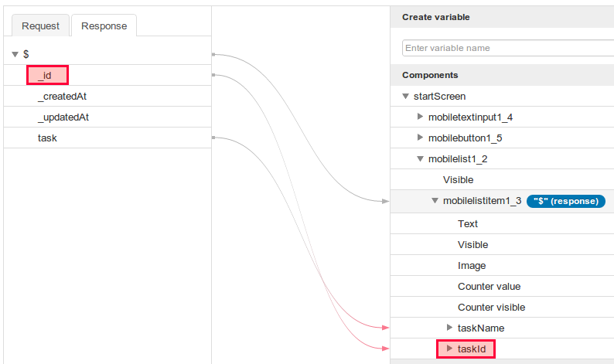This screenshot has width=614, height=364.
Task: Expand the mobilebutton1_5 component
Action: click(x=420, y=138)
